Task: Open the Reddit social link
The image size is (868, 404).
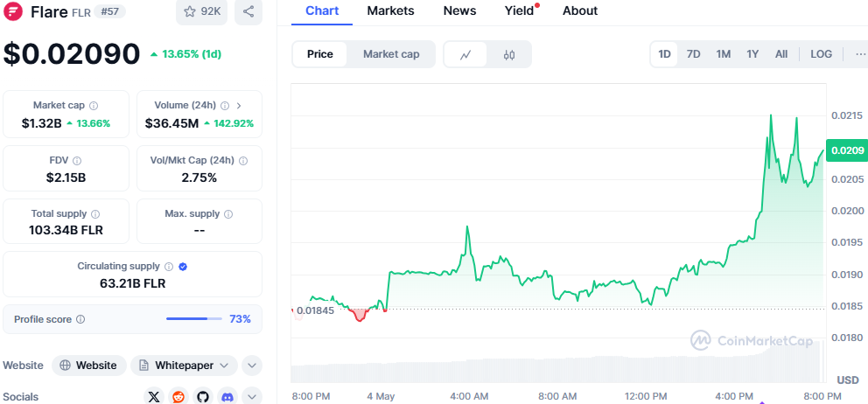Action: point(178,397)
